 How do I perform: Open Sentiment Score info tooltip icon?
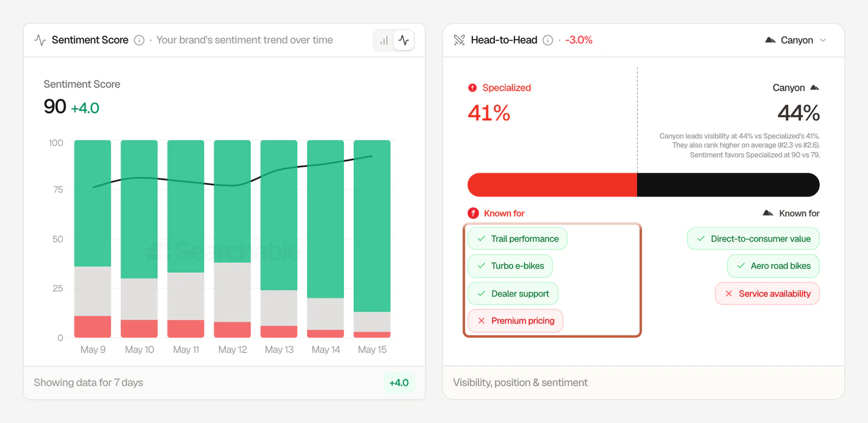pos(139,40)
